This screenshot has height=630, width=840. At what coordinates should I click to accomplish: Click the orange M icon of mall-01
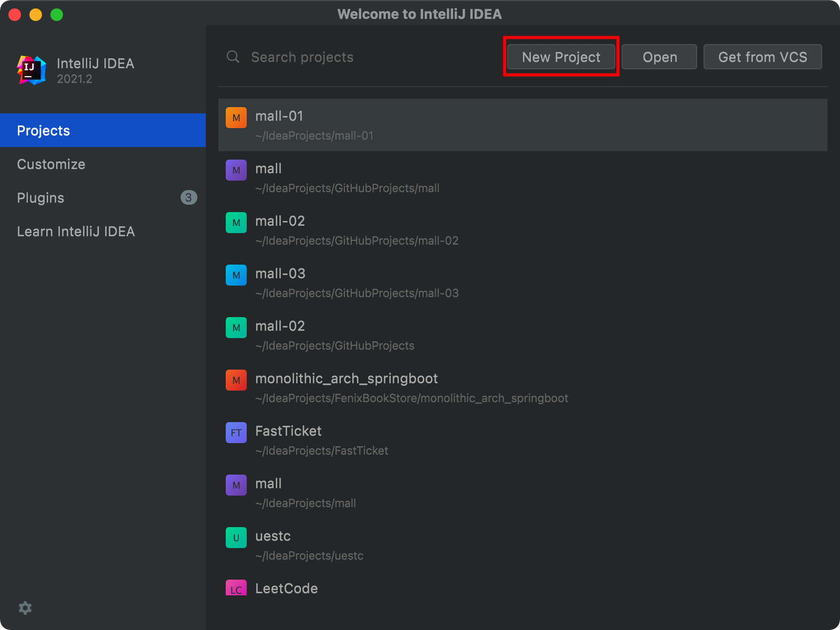click(236, 118)
